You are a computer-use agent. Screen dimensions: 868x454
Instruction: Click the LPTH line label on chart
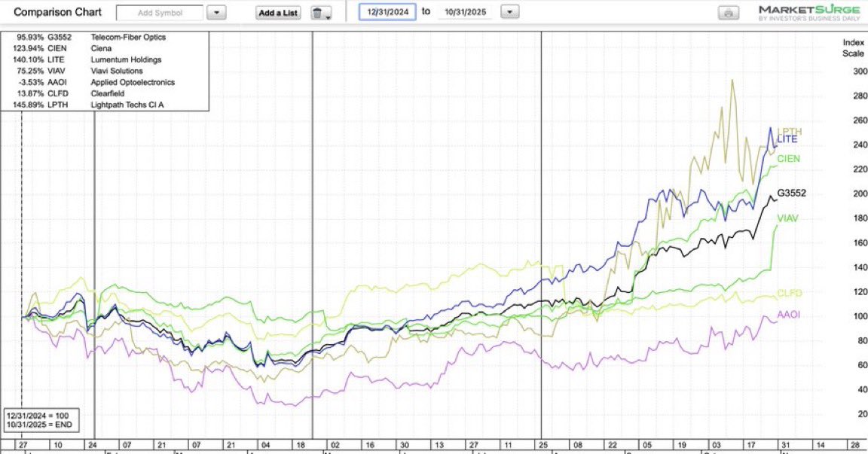[790, 132]
